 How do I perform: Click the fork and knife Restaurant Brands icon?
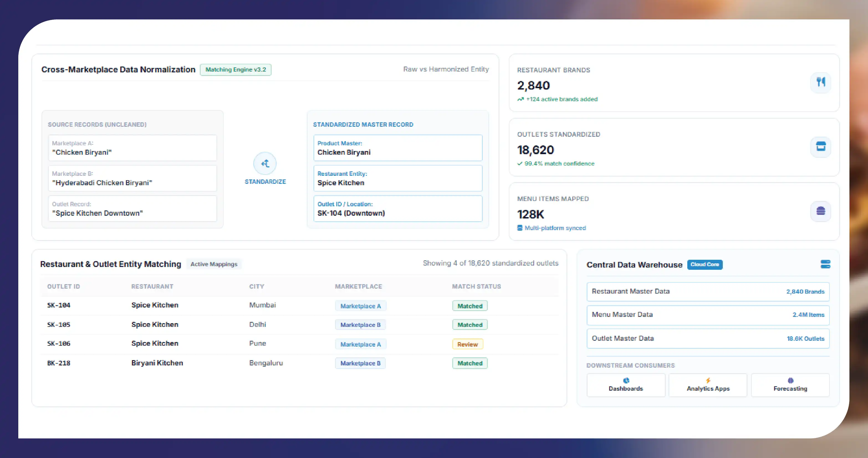click(x=821, y=82)
